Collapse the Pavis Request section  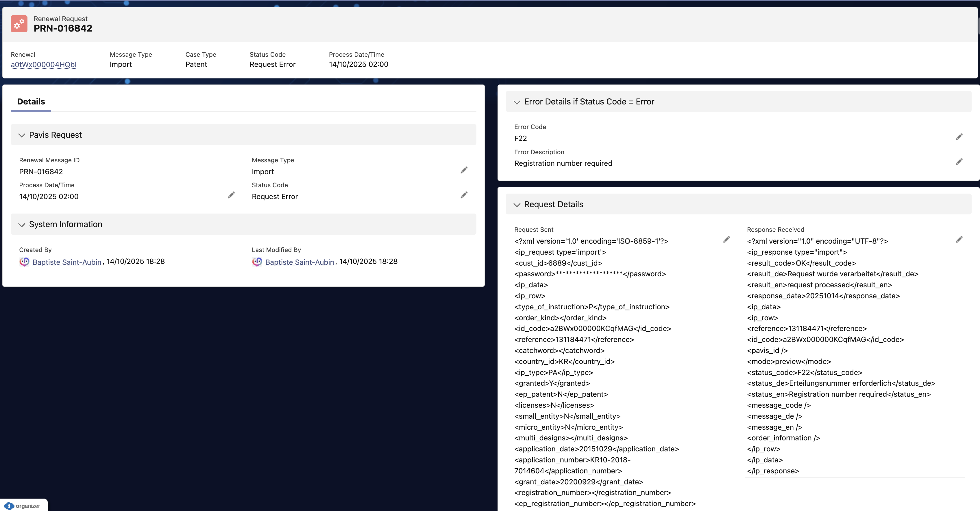[22, 135]
